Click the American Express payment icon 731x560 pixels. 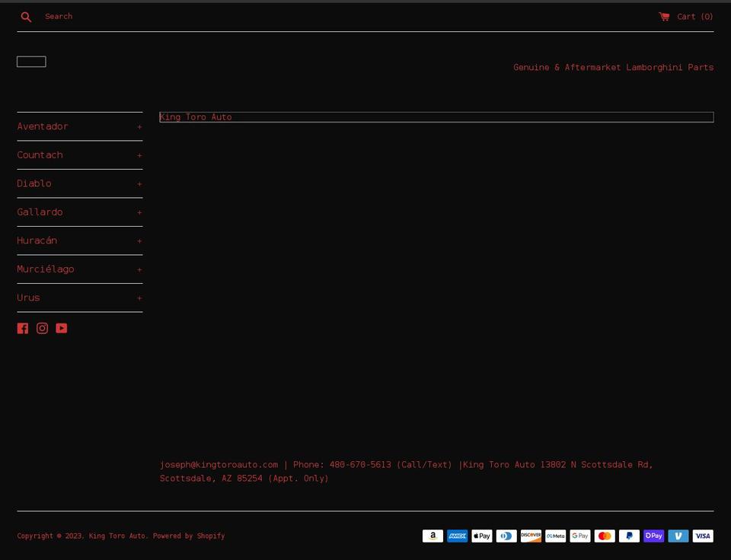point(458,536)
